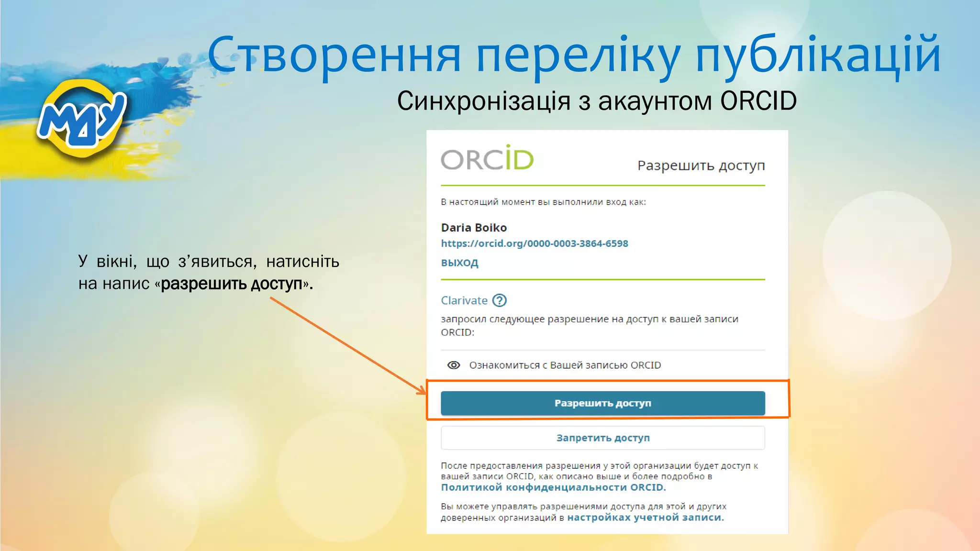Deny access with the Запретить доступ button

pyautogui.click(x=603, y=438)
